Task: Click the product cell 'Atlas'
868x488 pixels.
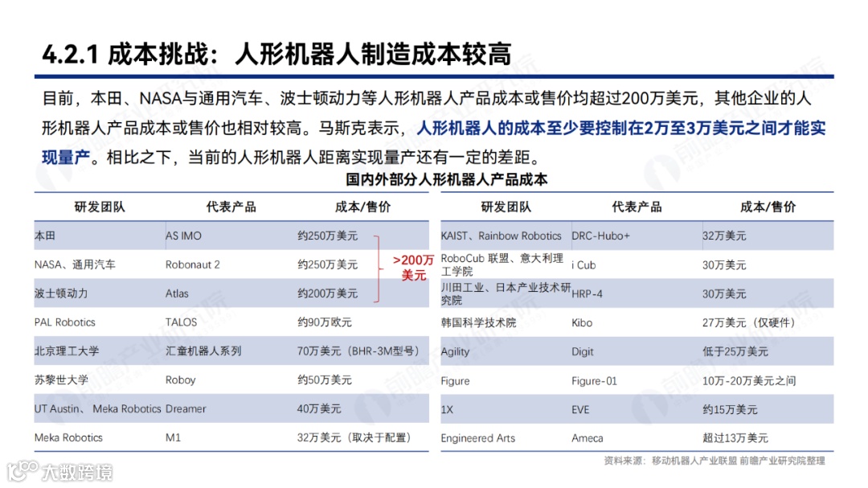Action: coord(177,293)
